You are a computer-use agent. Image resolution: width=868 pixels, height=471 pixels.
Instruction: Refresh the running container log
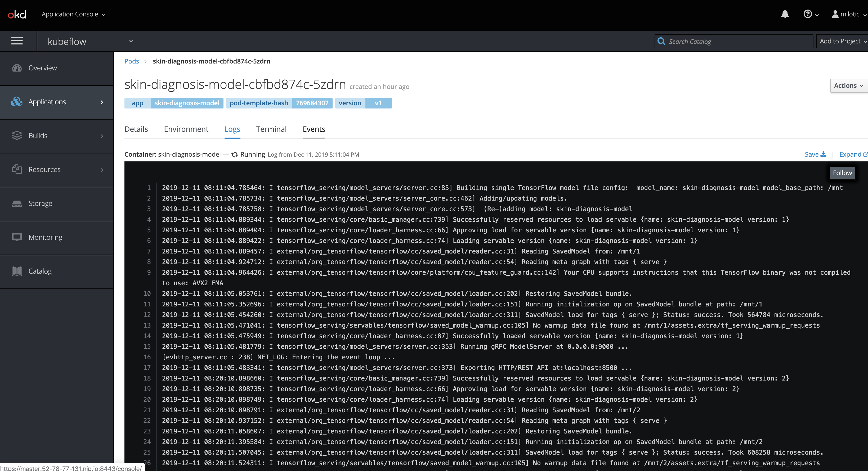(235, 154)
